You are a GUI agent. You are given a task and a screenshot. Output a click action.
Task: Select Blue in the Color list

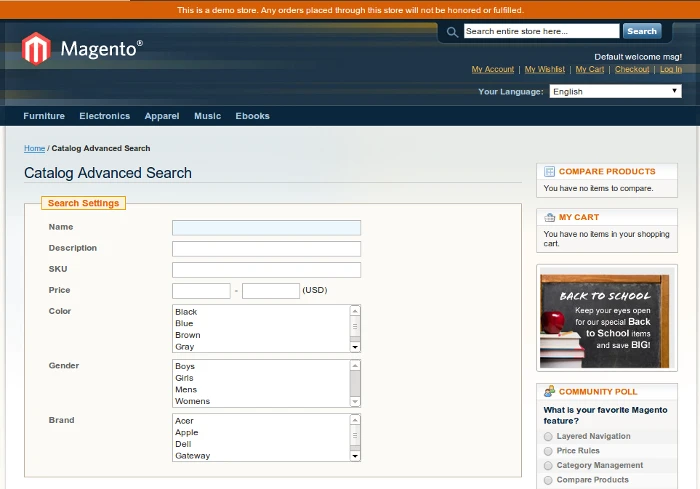click(x=262, y=323)
